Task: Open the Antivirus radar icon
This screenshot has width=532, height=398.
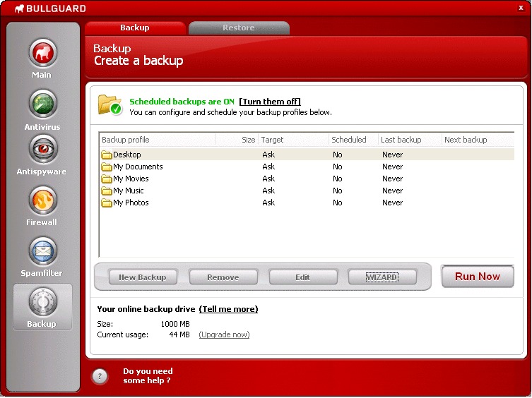Action: point(43,104)
